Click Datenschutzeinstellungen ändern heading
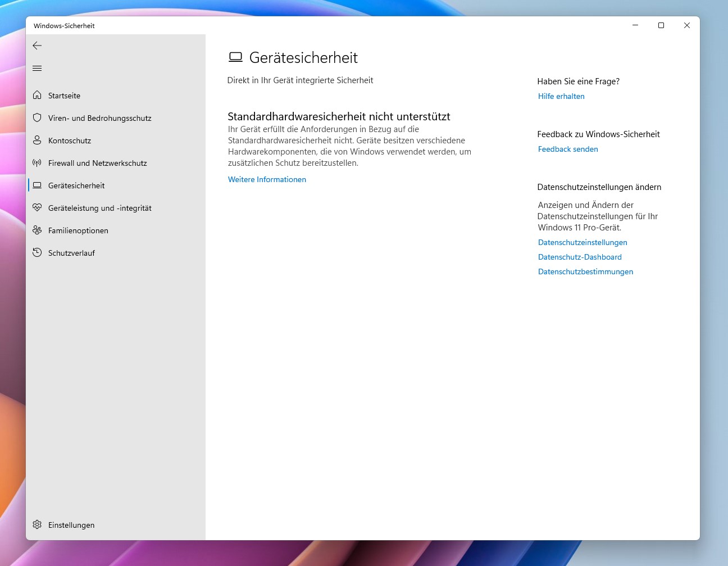Image resolution: width=728 pixels, height=566 pixels. pyautogui.click(x=599, y=187)
